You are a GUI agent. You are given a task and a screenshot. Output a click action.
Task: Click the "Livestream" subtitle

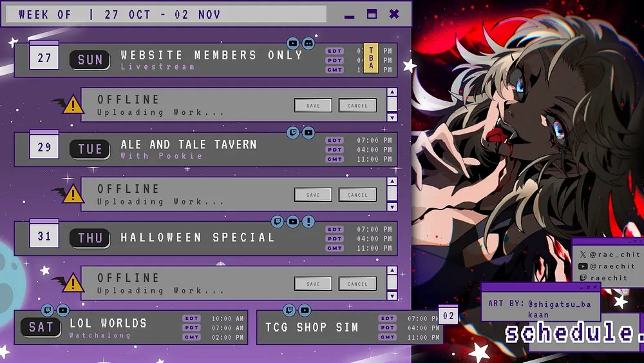click(158, 66)
